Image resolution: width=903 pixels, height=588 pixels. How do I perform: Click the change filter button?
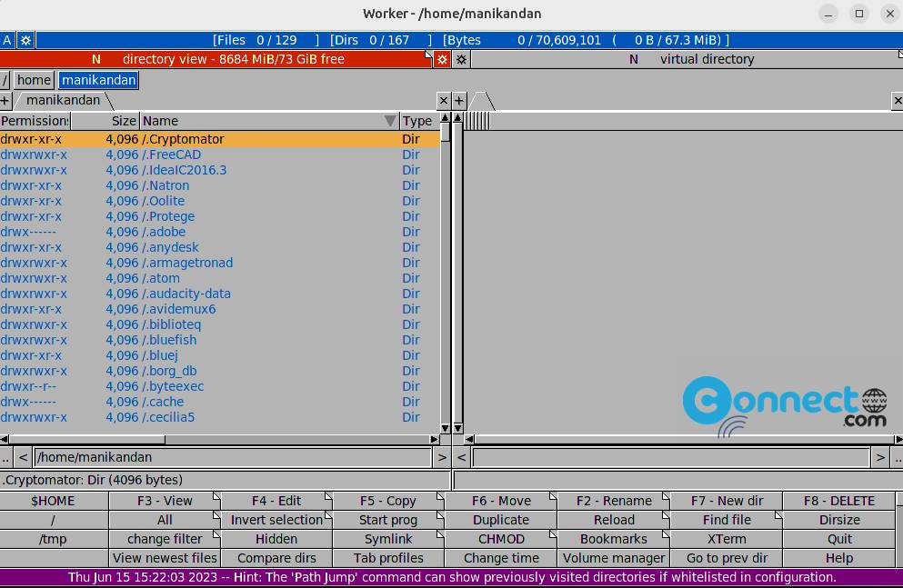165,539
